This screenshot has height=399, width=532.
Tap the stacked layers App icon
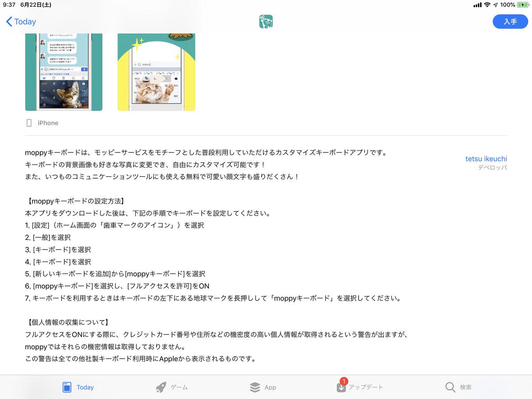click(255, 387)
